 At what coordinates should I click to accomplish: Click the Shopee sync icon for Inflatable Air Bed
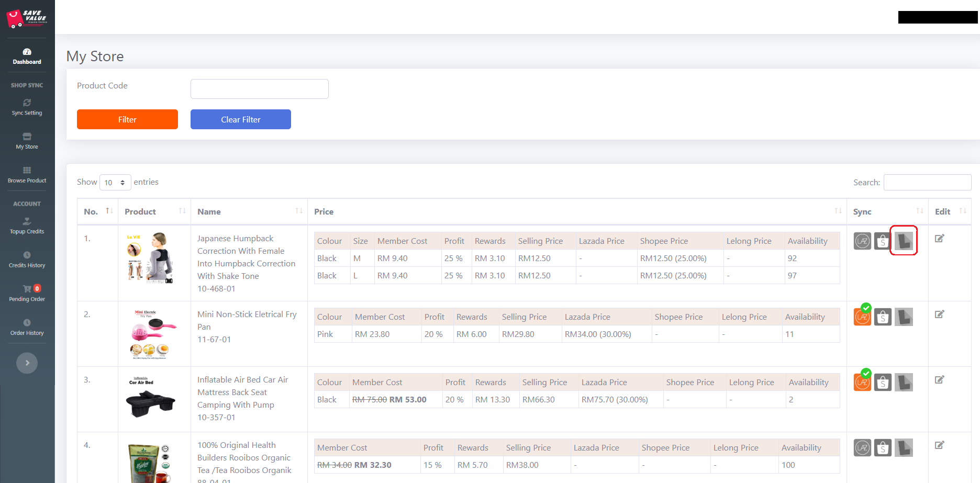pyautogui.click(x=883, y=383)
